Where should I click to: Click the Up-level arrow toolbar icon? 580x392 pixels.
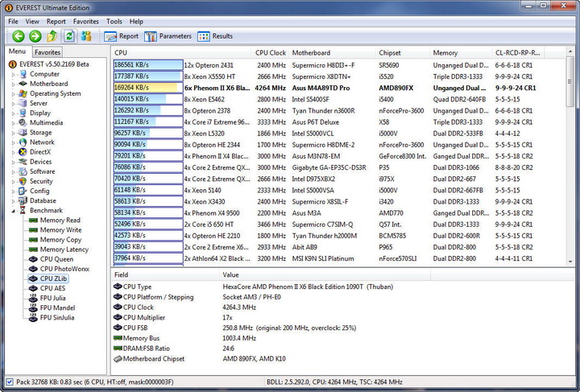52,36
